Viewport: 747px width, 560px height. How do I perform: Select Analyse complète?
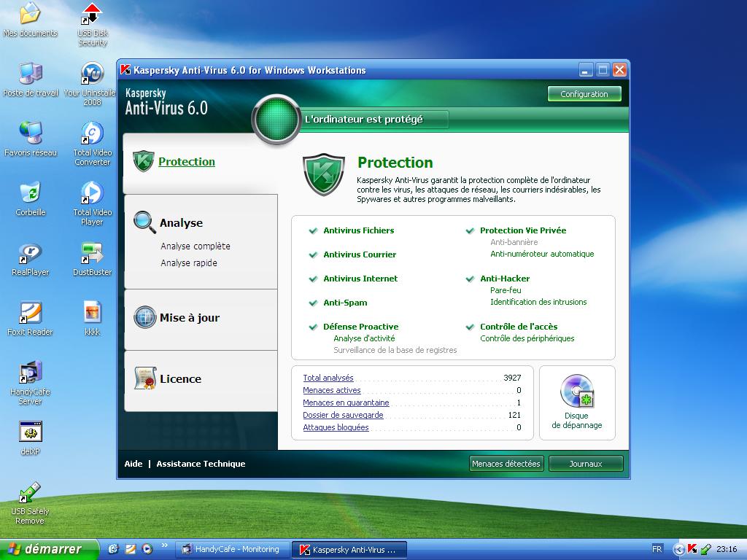click(196, 246)
